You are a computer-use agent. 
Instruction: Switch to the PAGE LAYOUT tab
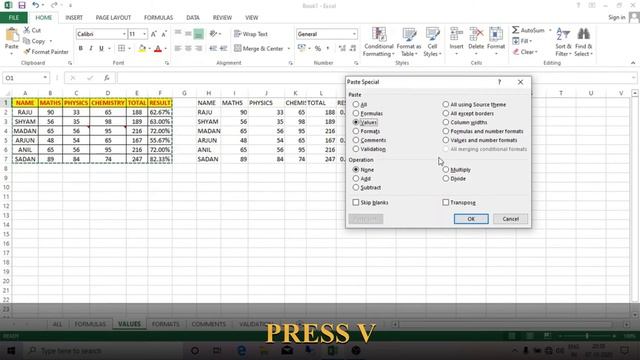(113, 18)
